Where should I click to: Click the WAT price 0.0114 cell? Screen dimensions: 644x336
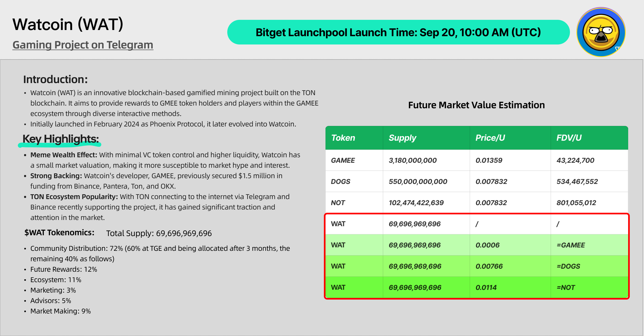[x=510, y=287]
